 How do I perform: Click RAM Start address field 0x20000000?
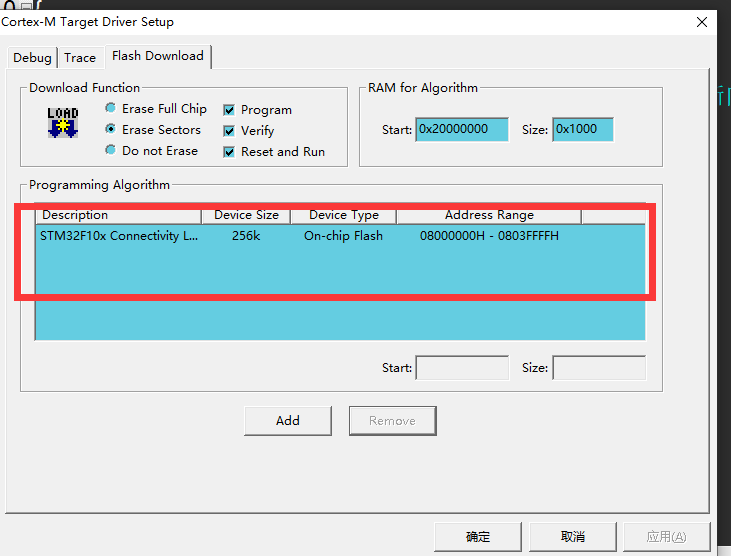click(462, 130)
